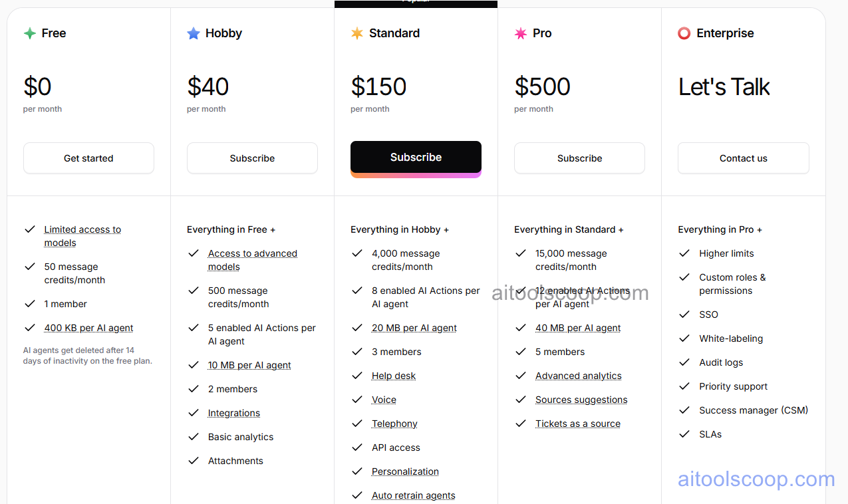Select the Free plan sparkle icon
Viewport: 848px width, 504px height.
31,33
